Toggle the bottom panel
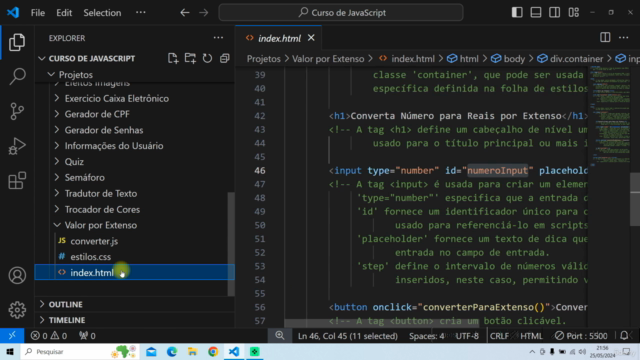The width and height of the screenshot is (640, 360). point(536,12)
